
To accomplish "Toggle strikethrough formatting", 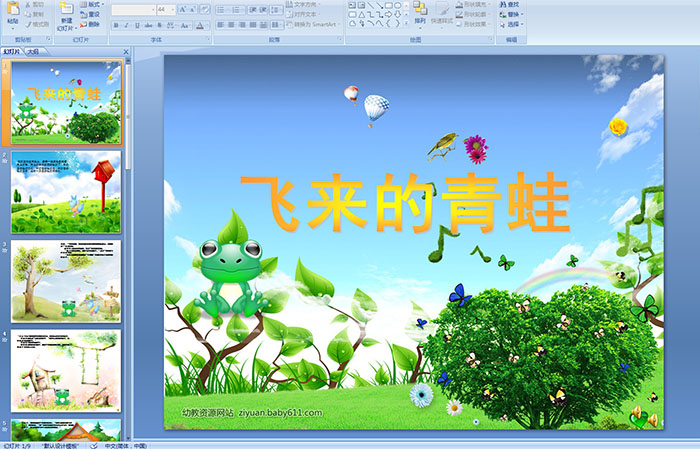I will coord(148,25).
